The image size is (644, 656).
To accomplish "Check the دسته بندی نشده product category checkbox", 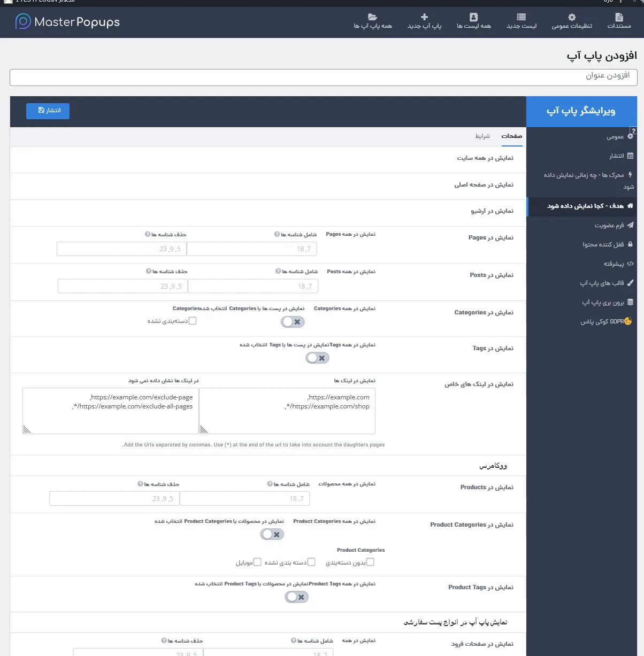I will click(311, 562).
